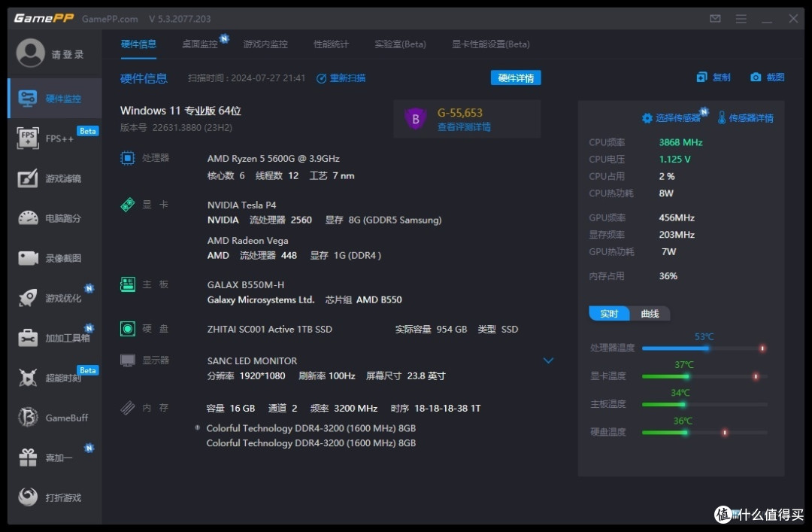Click GamePP.com link in title bar
Screen dimensions: 812x532
[110, 19]
